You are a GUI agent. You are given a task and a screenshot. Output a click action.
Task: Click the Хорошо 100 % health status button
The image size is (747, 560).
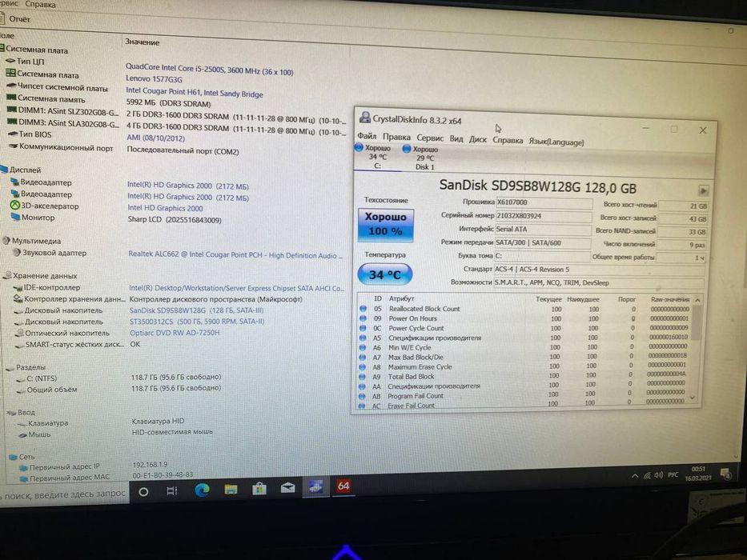coord(385,225)
